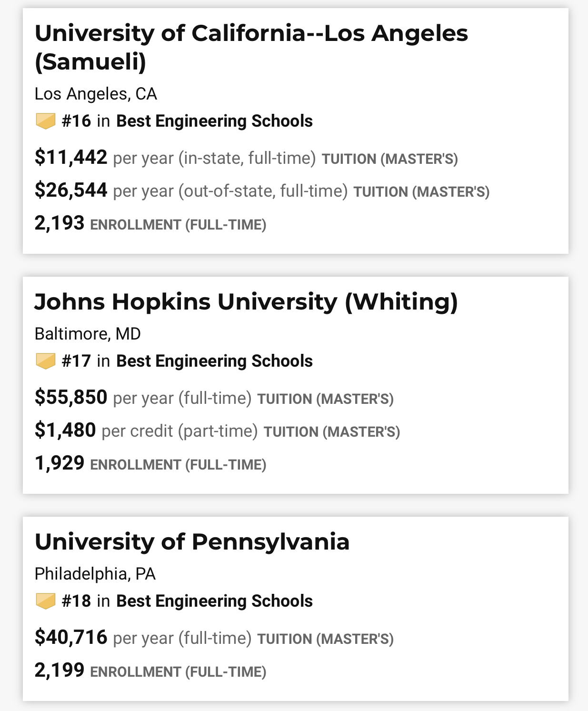This screenshot has height=711, width=588.
Task: Click Johns Hopkins enrollment 1,929
Action: click(x=60, y=463)
